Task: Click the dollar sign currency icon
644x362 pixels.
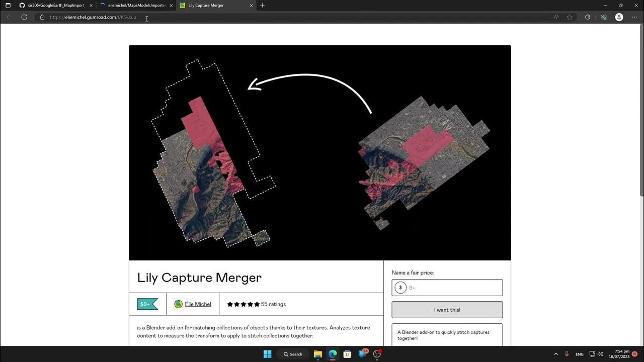Action: pos(400,288)
